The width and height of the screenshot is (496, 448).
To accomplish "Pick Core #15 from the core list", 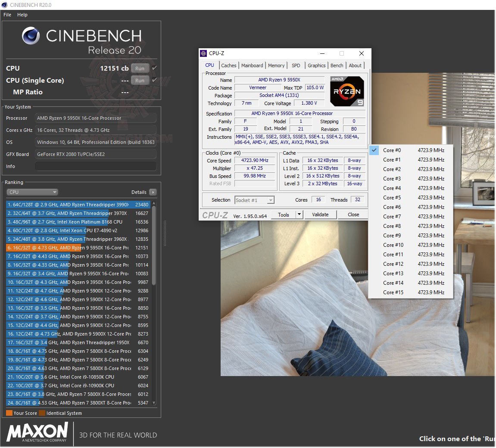I will [x=411, y=292].
